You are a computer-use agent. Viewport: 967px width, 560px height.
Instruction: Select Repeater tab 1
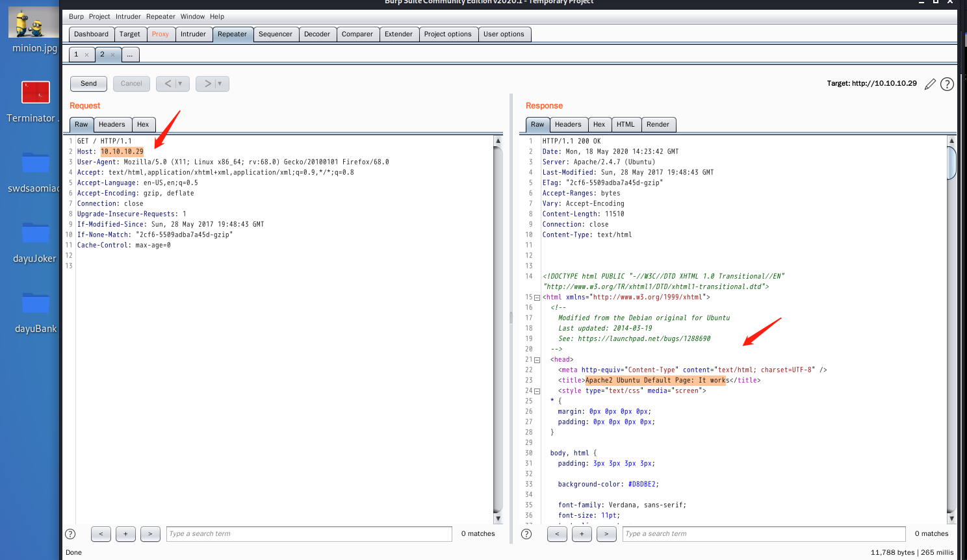click(x=77, y=55)
